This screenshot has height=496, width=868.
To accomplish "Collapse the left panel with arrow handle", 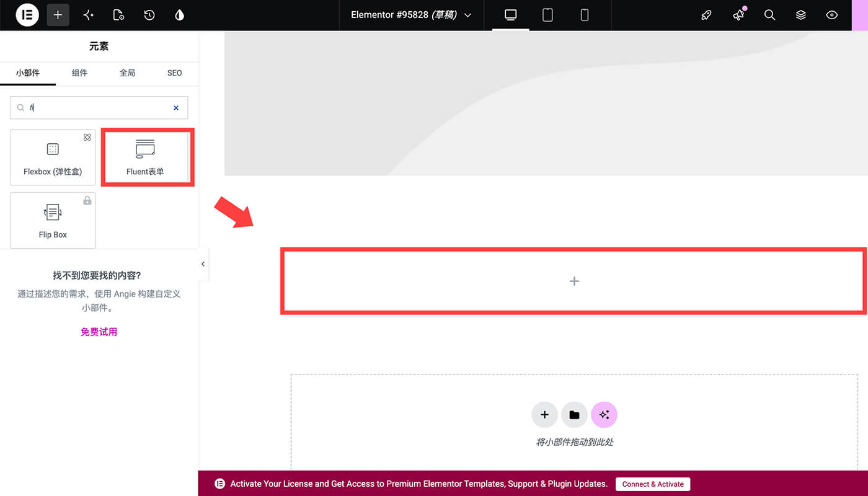I will (x=203, y=264).
